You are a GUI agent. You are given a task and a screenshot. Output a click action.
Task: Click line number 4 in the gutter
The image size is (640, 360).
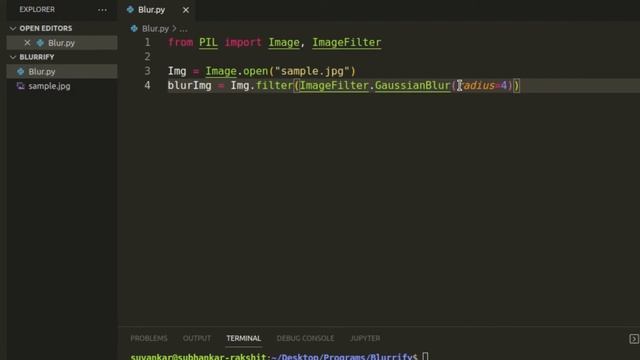(147, 85)
